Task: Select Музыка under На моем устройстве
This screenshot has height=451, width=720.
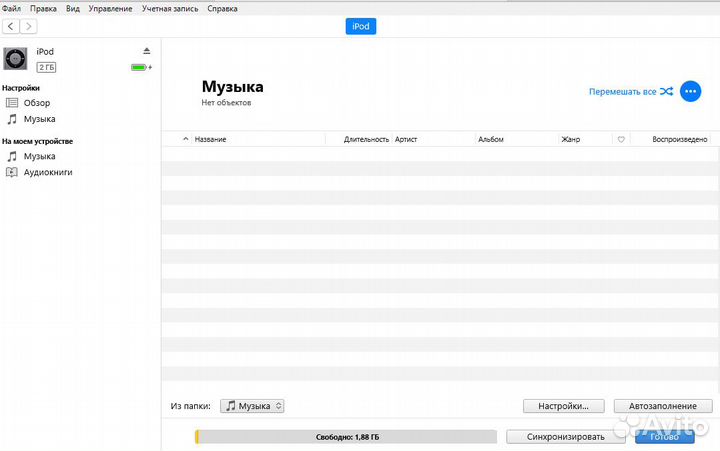Action: [x=39, y=157]
